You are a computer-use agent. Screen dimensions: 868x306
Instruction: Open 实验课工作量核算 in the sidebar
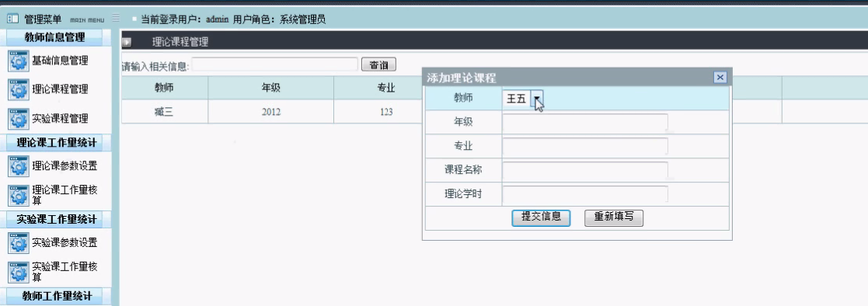64,272
